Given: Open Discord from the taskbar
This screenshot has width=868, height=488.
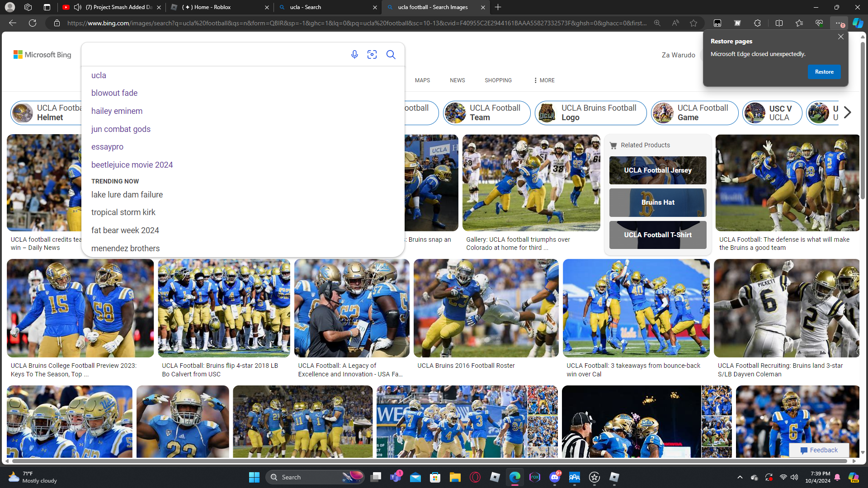Looking at the screenshot, I should [555, 477].
